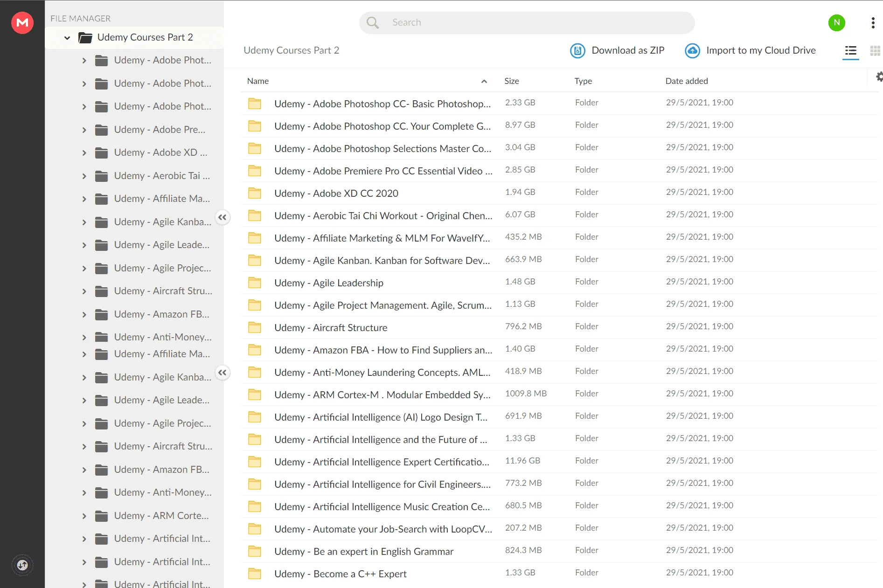This screenshot has width=883, height=588.
Task: Expand the first Udemy - Anti-Money... tree node
Action: click(x=84, y=338)
